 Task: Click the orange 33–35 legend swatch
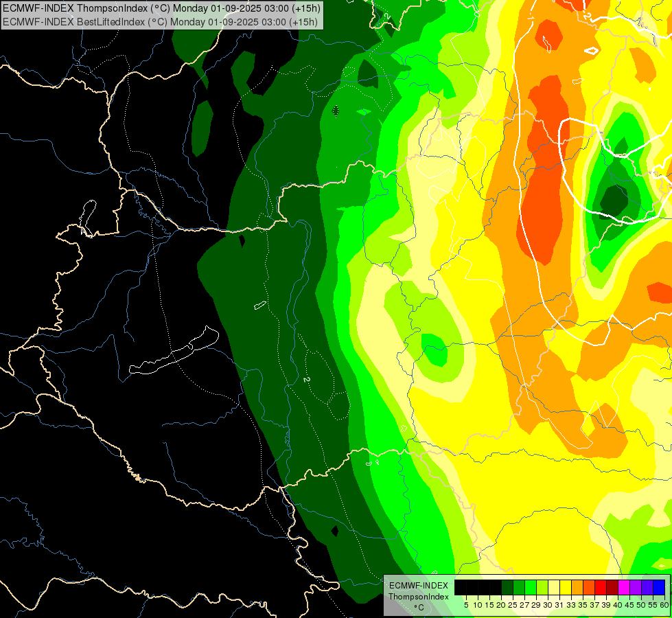[577, 587]
